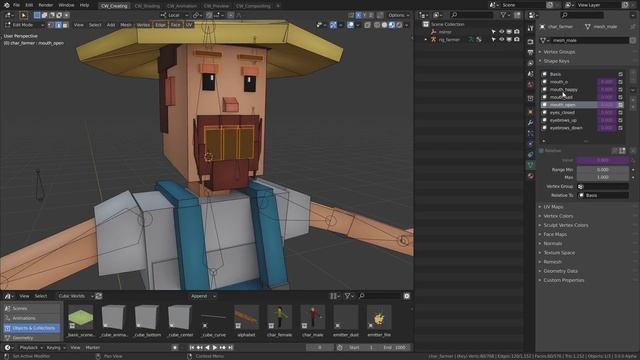Expand the UV Maps panel
640x360 pixels.
pos(553,207)
